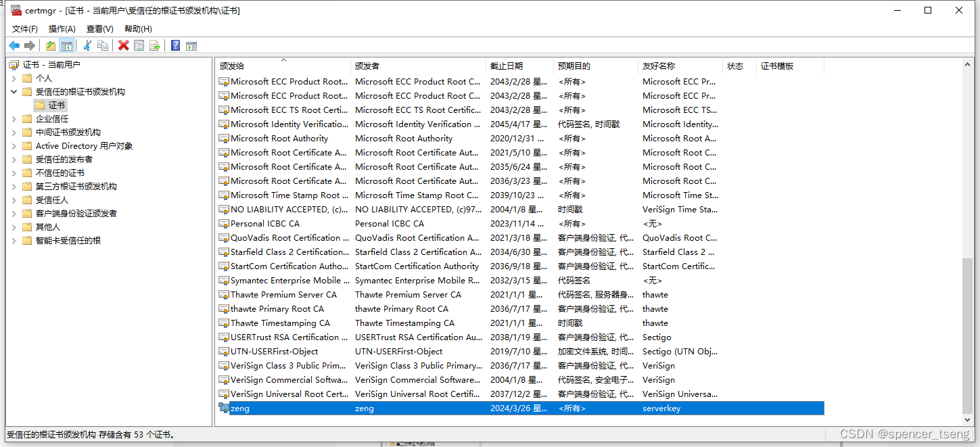Click the Copy toolbar icon
The image size is (980, 447).
pos(103,45)
